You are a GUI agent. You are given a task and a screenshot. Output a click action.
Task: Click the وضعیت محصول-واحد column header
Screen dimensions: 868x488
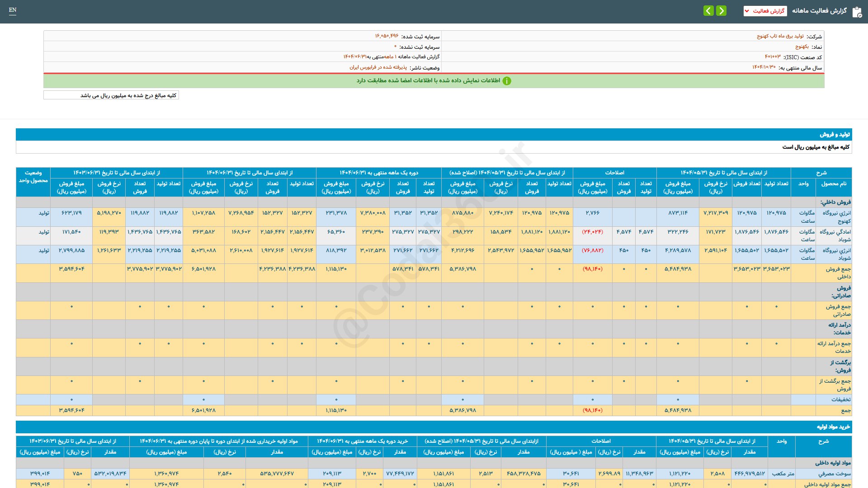pos(33,177)
